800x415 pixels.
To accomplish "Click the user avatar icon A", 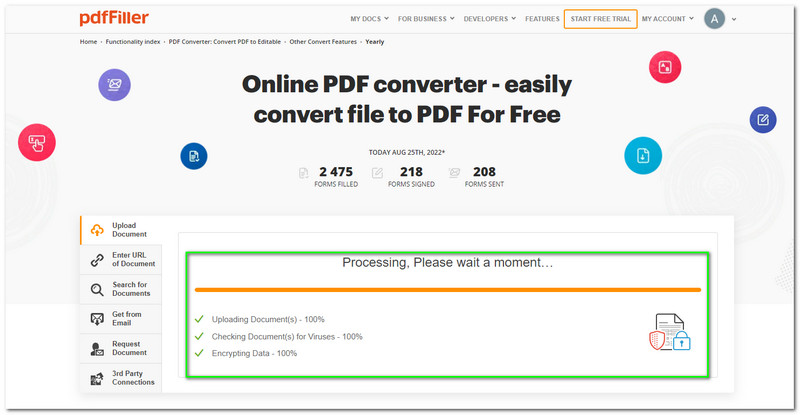I will [x=714, y=19].
